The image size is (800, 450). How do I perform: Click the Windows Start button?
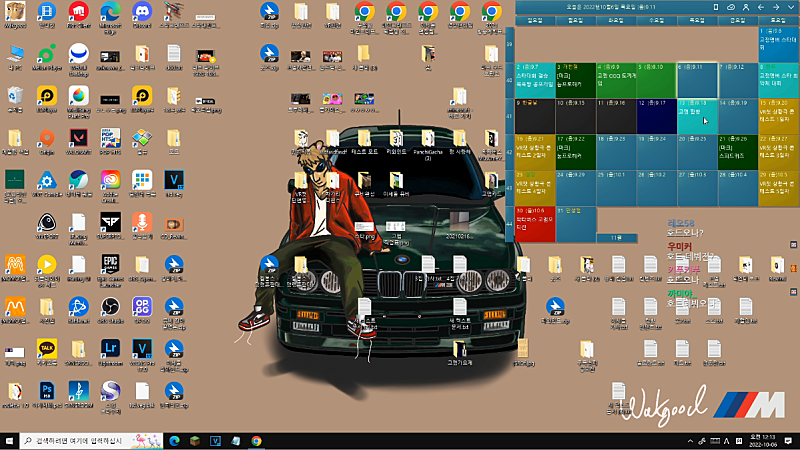[11, 440]
